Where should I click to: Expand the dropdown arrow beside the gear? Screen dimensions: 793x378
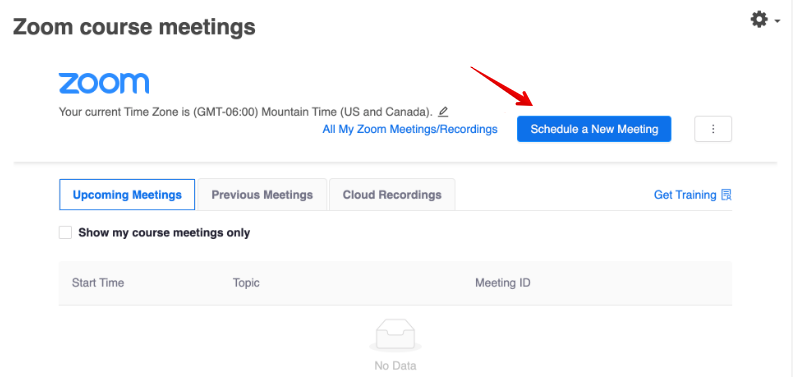tap(777, 21)
